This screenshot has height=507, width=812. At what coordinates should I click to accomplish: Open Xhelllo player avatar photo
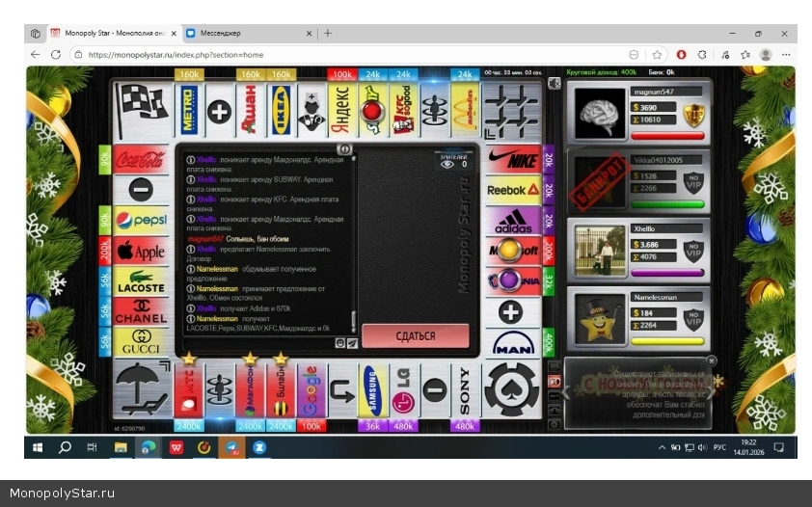click(600, 251)
